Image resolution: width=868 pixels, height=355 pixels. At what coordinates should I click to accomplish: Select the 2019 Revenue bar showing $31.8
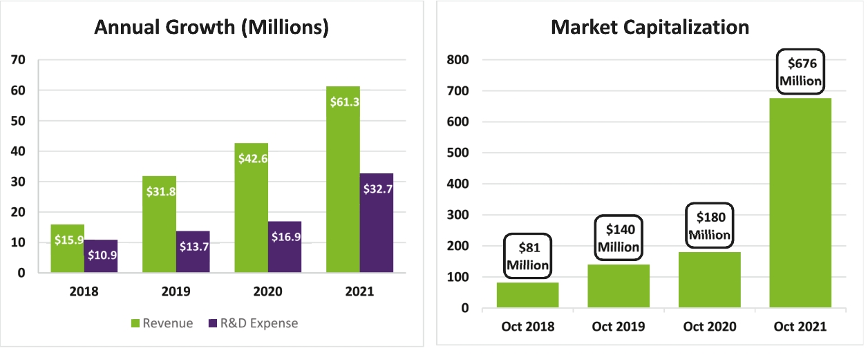pos(159,224)
